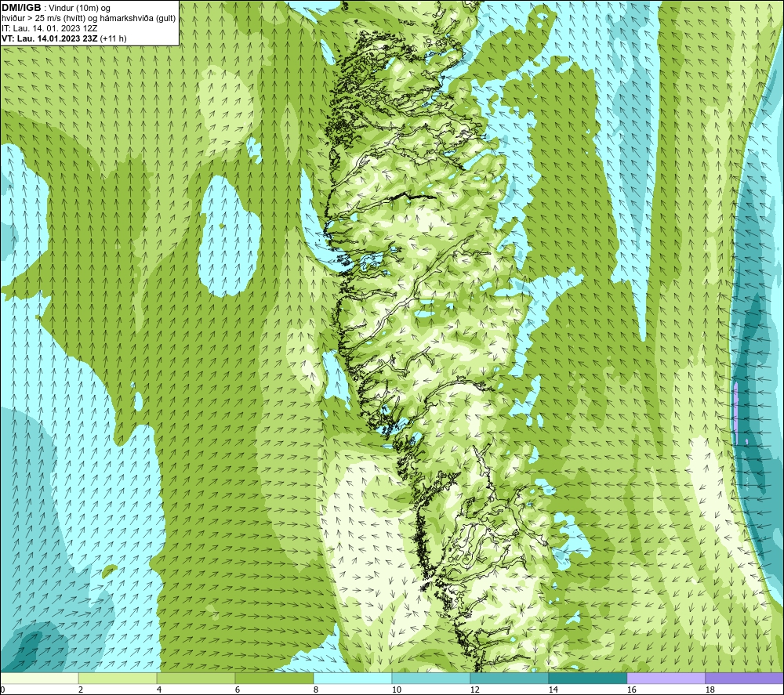This screenshot has width=784, height=695.
Task: Click the legend scale label '0'
Action: (3, 690)
